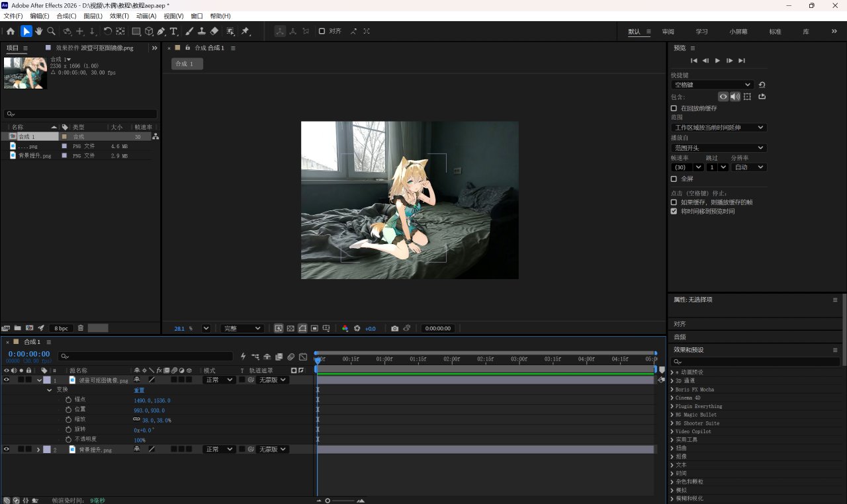847x504 pixels.
Task: Switch to the 审阅 workspace tab
Action: coord(668,32)
